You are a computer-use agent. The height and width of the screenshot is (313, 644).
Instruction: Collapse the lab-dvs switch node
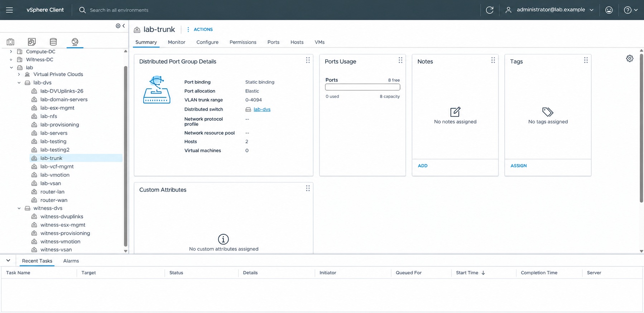pos(19,83)
